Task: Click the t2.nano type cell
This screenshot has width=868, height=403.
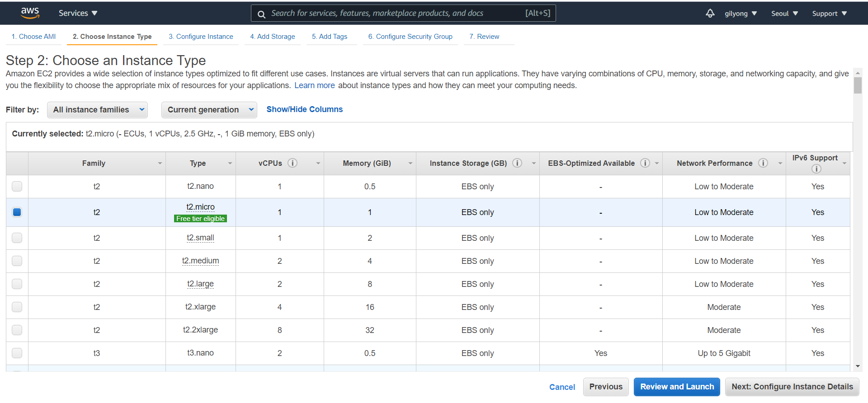Action: tap(200, 186)
